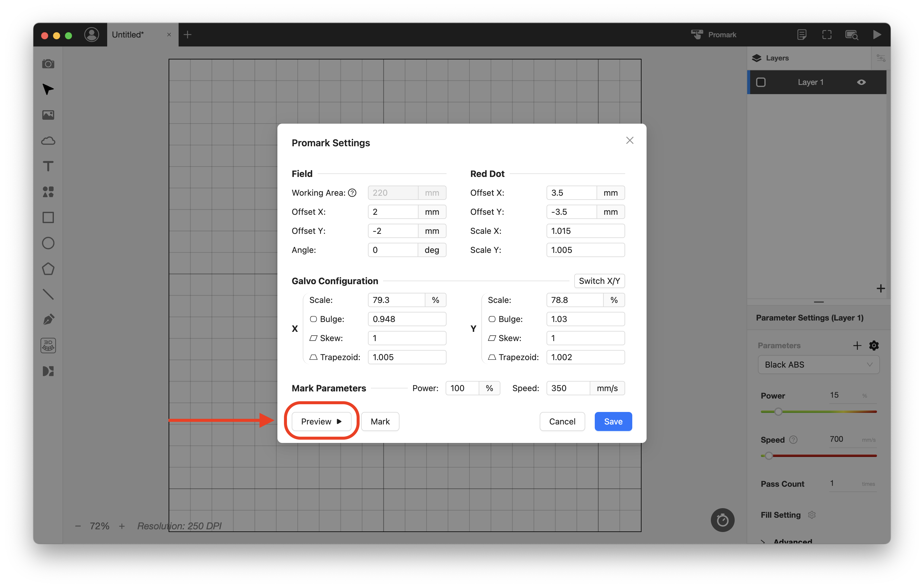Open the cloud design library icon
Image resolution: width=924 pixels, height=588 pixels.
pos(48,141)
